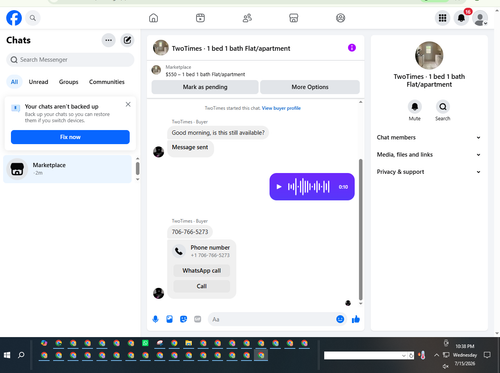Show hidden system tray icons

(436, 355)
